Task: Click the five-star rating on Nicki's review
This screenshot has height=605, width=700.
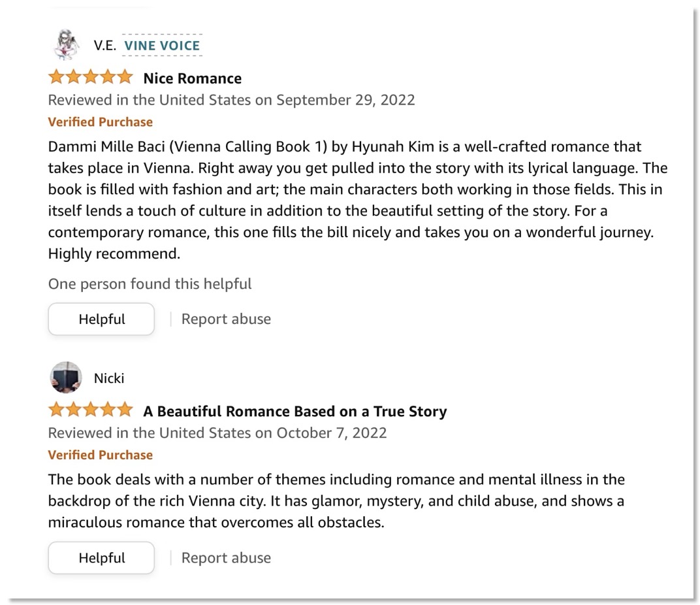Action: point(91,410)
